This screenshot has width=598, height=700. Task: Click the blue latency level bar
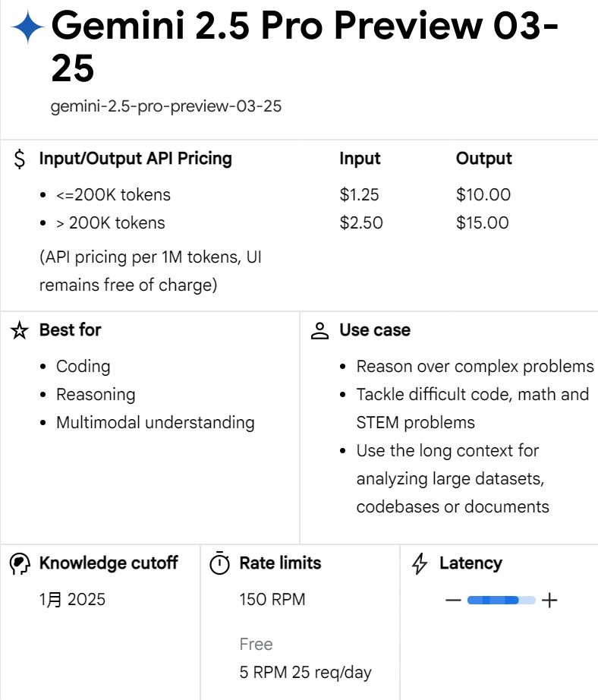(x=501, y=601)
